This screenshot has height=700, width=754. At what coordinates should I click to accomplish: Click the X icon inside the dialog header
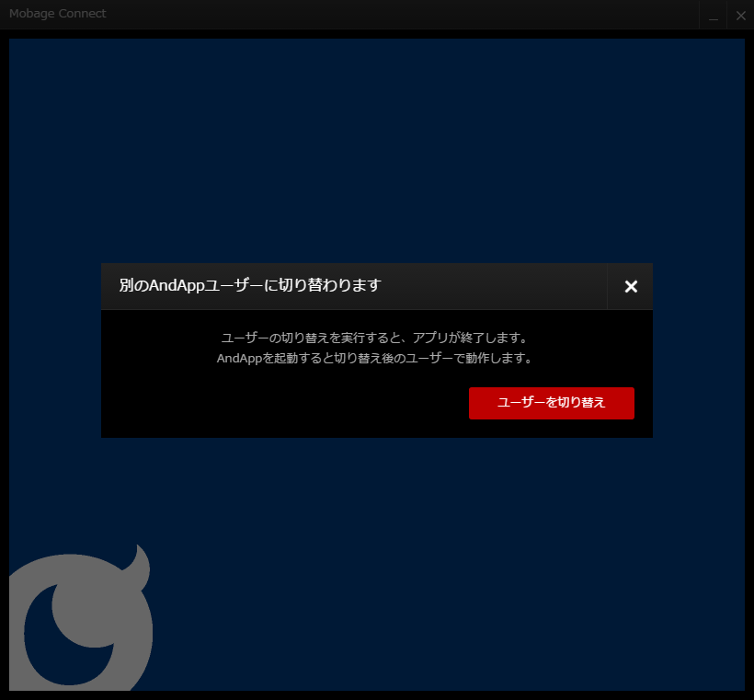pos(630,286)
